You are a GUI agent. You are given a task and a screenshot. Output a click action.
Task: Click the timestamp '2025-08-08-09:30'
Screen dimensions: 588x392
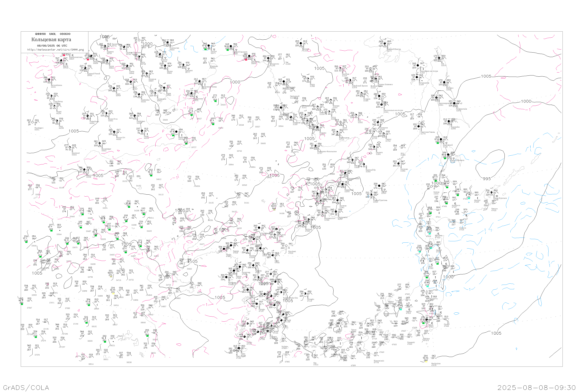(537, 387)
